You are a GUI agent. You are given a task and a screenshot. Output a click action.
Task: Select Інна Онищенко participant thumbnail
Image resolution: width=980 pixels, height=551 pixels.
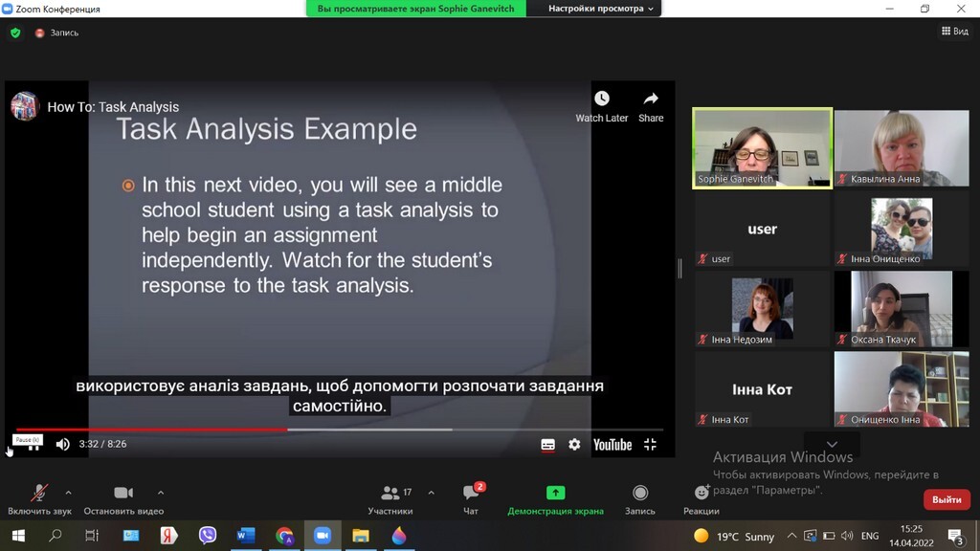[x=902, y=229]
